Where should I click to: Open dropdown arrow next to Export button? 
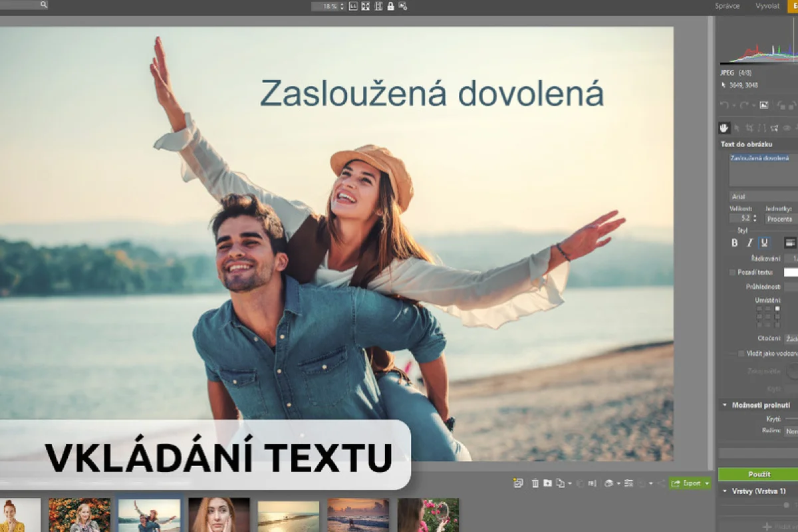[x=707, y=483]
